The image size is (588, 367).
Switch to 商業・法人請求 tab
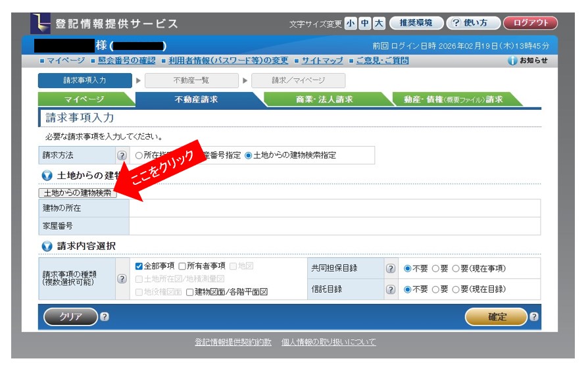click(x=324, y=99)
